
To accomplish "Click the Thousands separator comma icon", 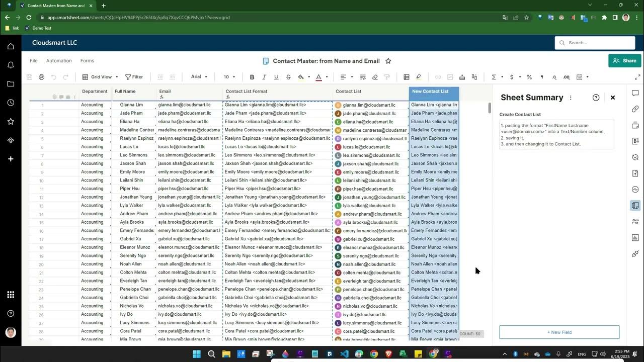I will tap(542, 77).
